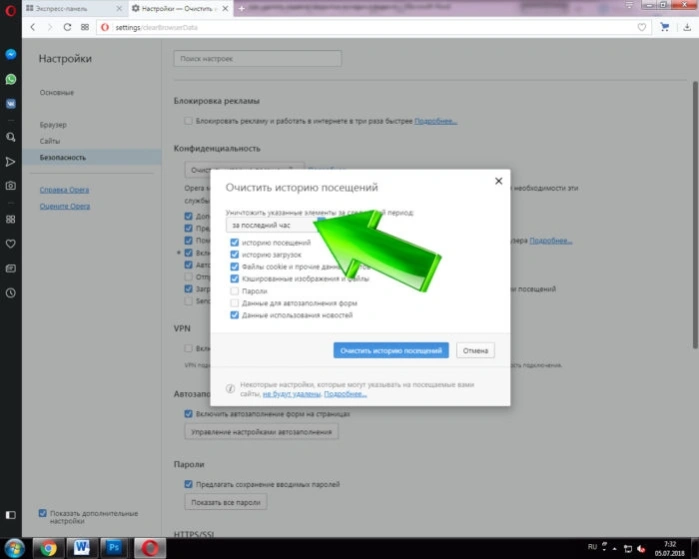Open the Оцените Opera link

pos(65,206)
